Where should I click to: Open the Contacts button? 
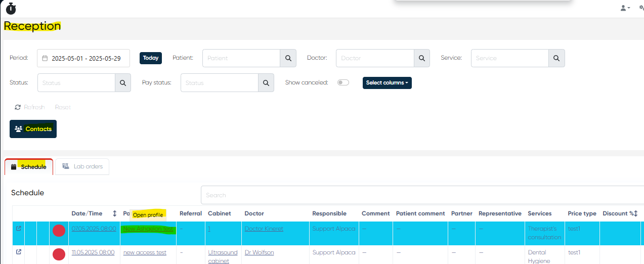pyautogui.click(x=33, y=129)
